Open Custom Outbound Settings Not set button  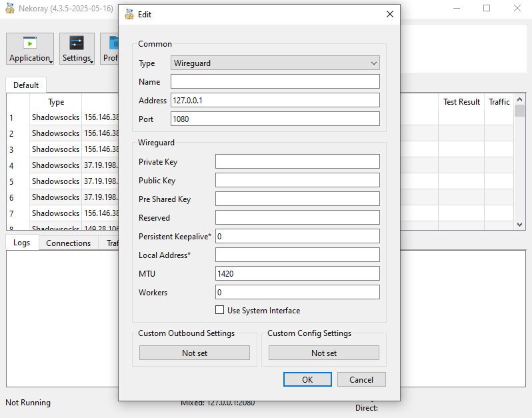pyautogui.click(x=195, y=353)
